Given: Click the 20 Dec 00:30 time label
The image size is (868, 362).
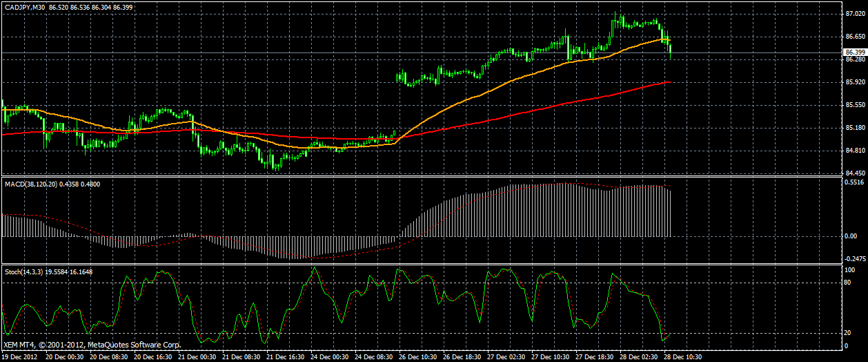Looking at the screenshot, I should 63,357.
